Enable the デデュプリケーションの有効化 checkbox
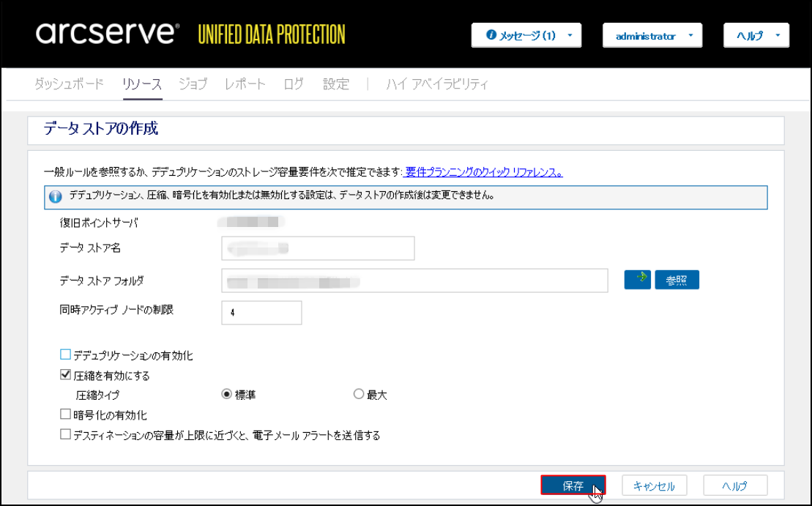 (x=66, y=355)
